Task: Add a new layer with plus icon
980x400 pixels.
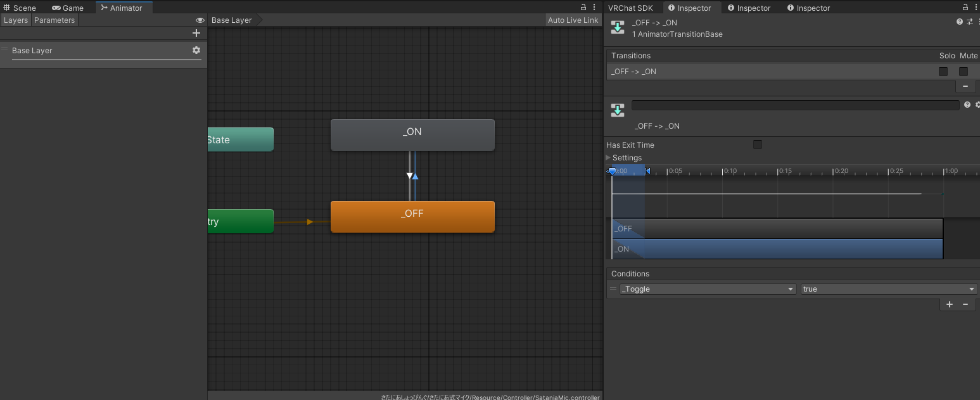Action: tap(196, 33)
